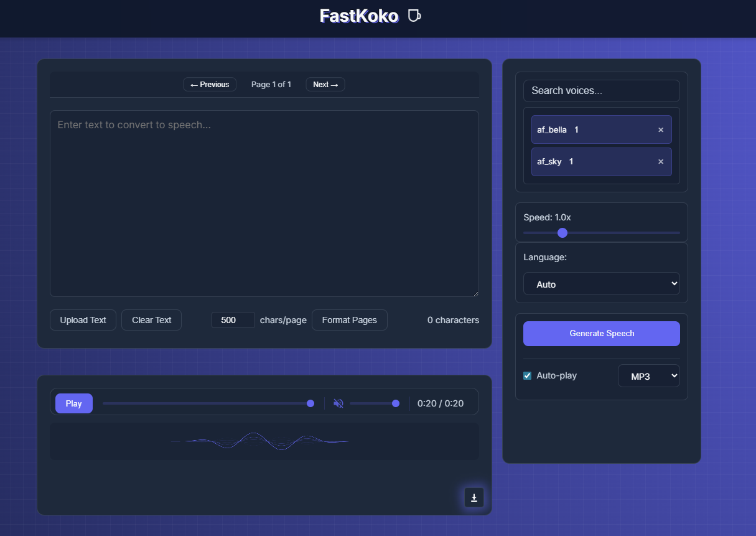This screenshot has height=536, width=756.
Task: Toggle the mute speaker icon
Action: pos(338,403)
